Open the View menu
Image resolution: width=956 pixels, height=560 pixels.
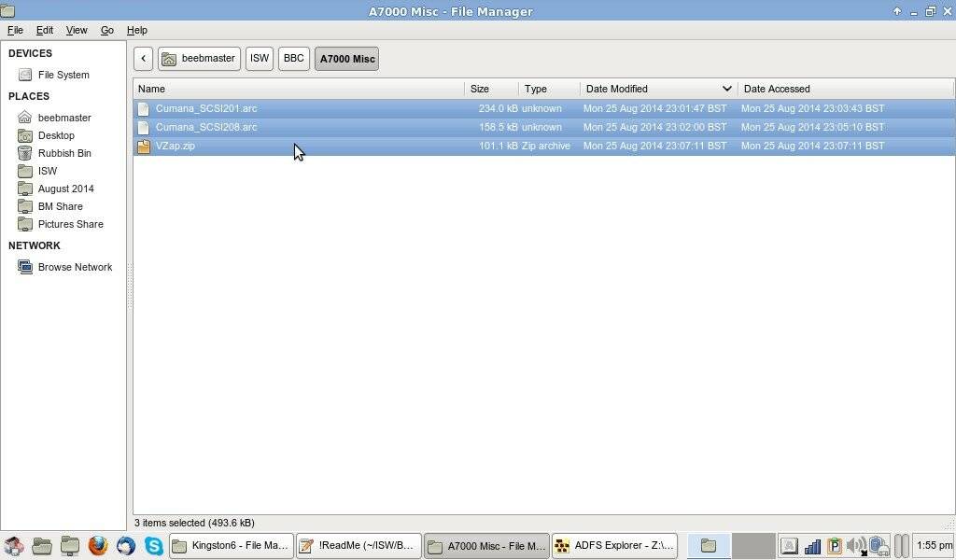[77, 31]
